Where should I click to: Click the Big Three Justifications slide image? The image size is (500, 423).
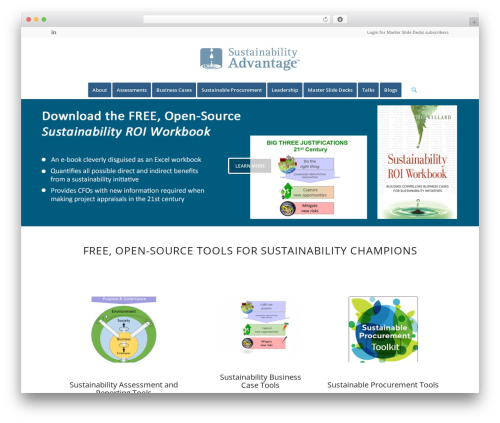coord(308,177)
